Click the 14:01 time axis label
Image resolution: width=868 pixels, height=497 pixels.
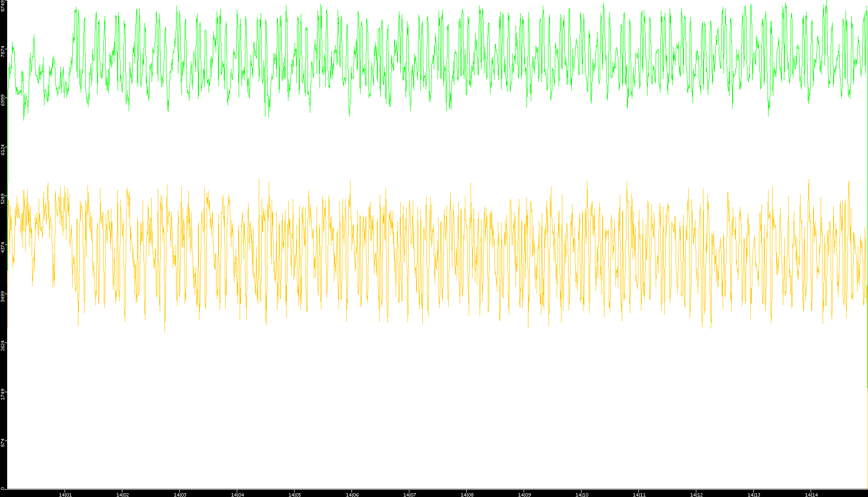pos(65,495)
